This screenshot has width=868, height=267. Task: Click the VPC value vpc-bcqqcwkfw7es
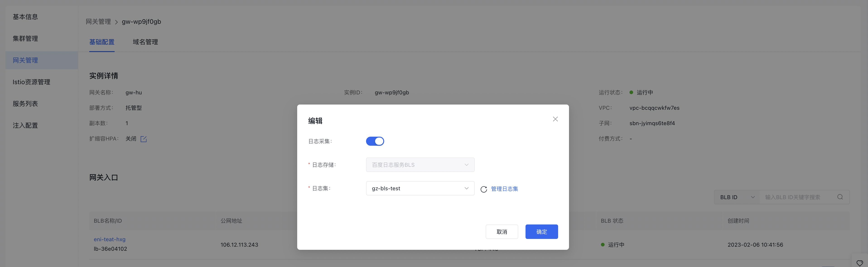coord(654,108)
